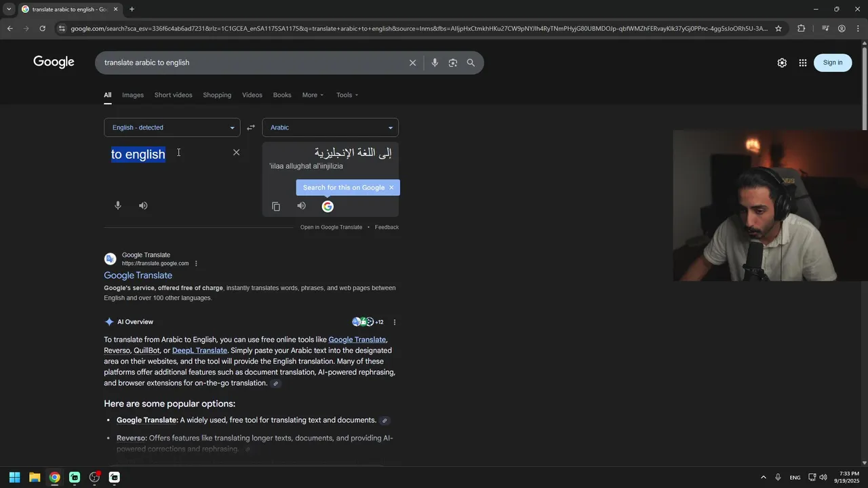Image resolution: width=868 pixels, height=488 pixels.
Task: Clear the source text 'to english'
Action: tap(236, 152)
